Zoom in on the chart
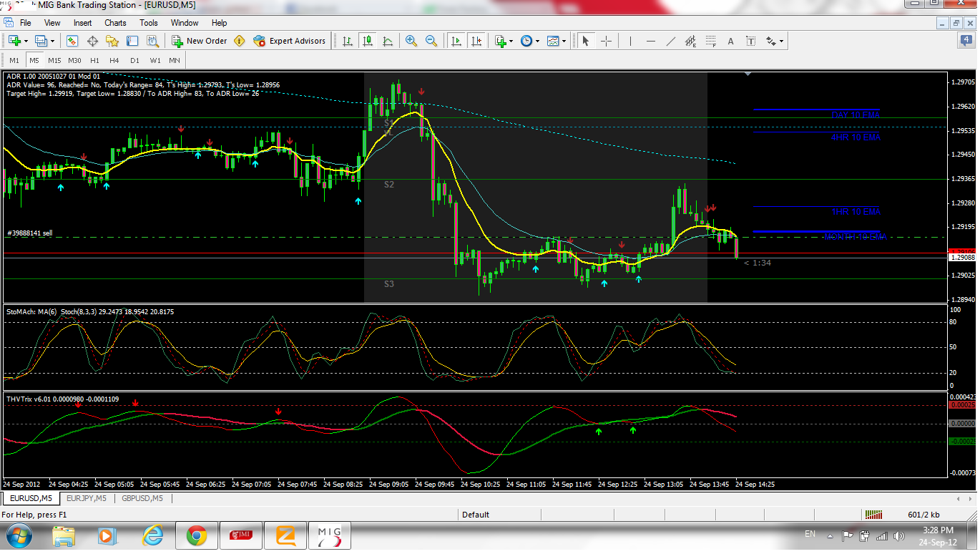Viewport: 980px width, 554px height. (x=411, y=41)
